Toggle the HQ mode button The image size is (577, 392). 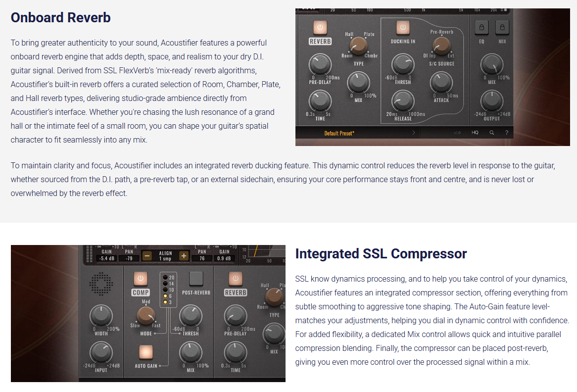[475, 133]
